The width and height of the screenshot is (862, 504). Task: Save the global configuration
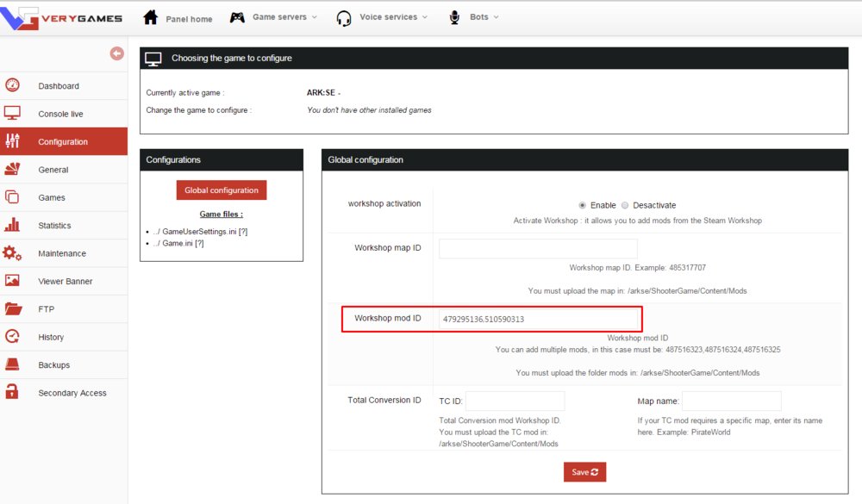point(585,472)
